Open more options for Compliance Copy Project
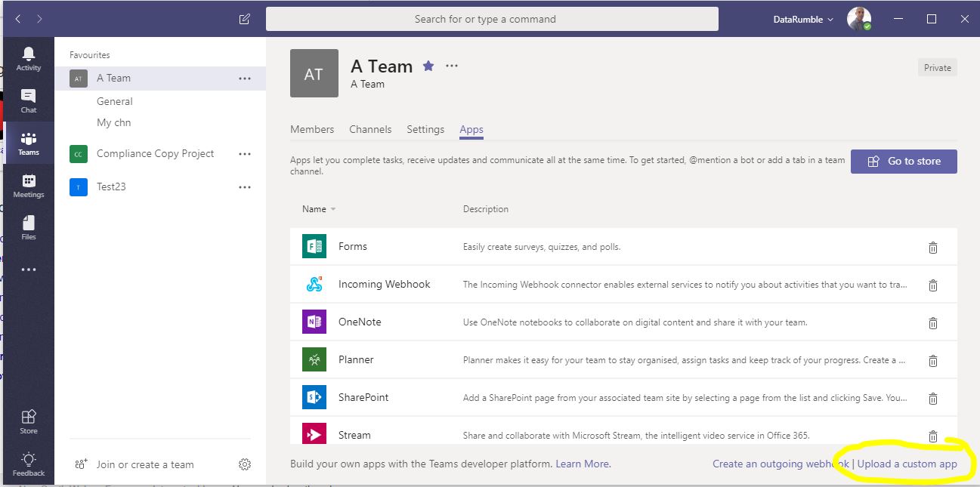Viewport: 980px width, 487px height. pyautogui.click(x=244, y=153)
